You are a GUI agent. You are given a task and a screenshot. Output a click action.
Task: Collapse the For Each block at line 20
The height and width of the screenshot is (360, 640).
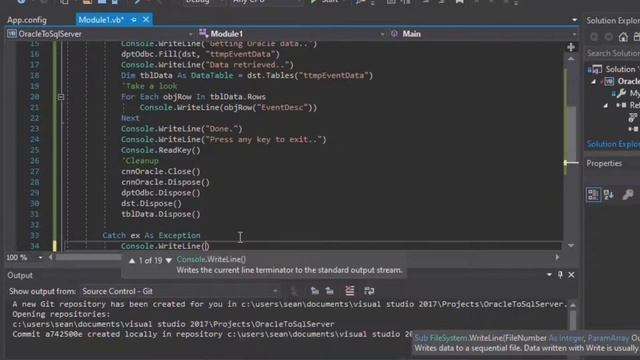61,97
